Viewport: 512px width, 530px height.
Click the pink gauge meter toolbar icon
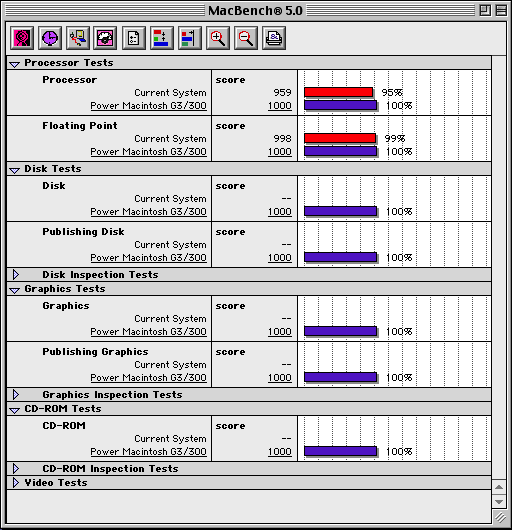105,38
